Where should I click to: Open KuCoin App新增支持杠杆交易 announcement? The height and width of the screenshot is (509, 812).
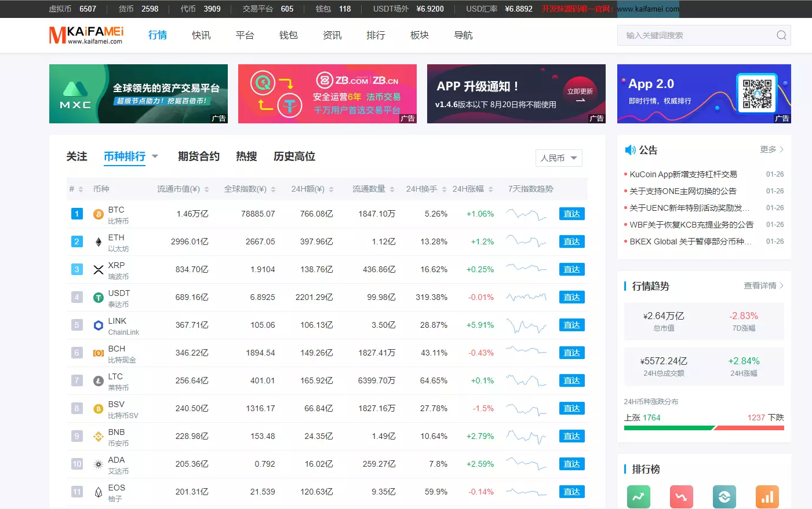(683, 174)
